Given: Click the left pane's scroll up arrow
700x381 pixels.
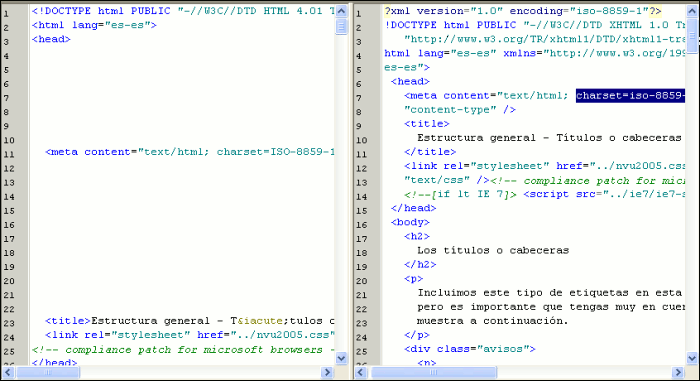Looking at the screenshot, I should 341,11.
